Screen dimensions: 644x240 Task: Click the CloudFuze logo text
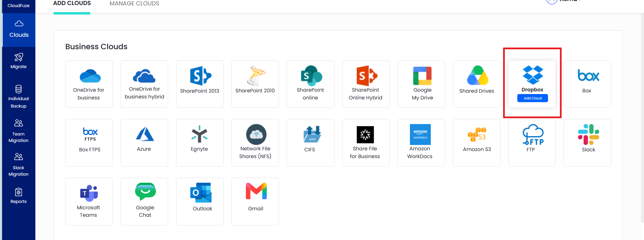click(x=19, y=6)
